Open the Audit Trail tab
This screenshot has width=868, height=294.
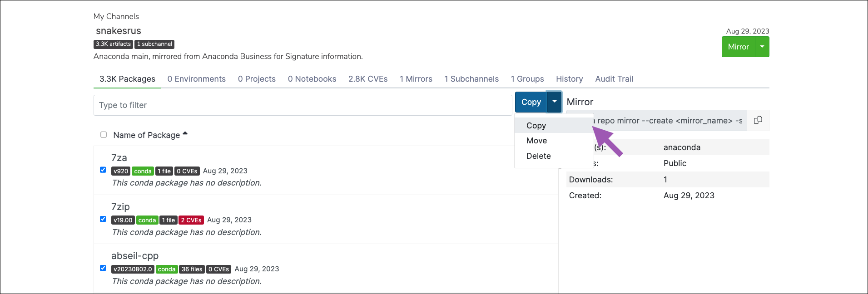614,79
